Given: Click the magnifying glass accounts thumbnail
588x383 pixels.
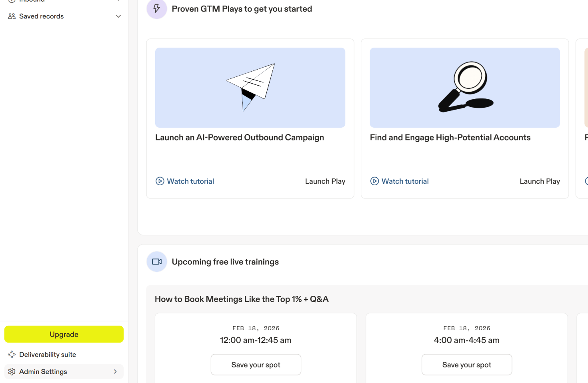Looking at the screenshot, I should (x=465, y=88).
